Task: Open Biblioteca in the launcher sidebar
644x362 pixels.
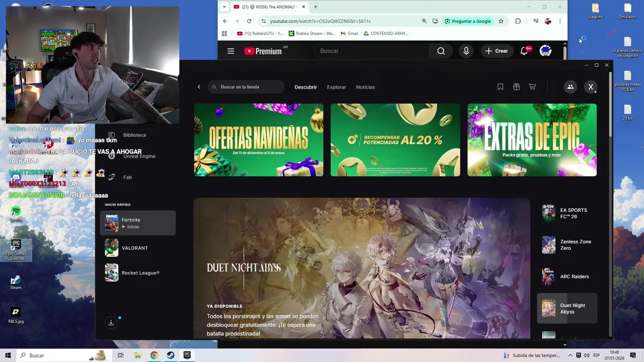Action: tap(134, 135)
